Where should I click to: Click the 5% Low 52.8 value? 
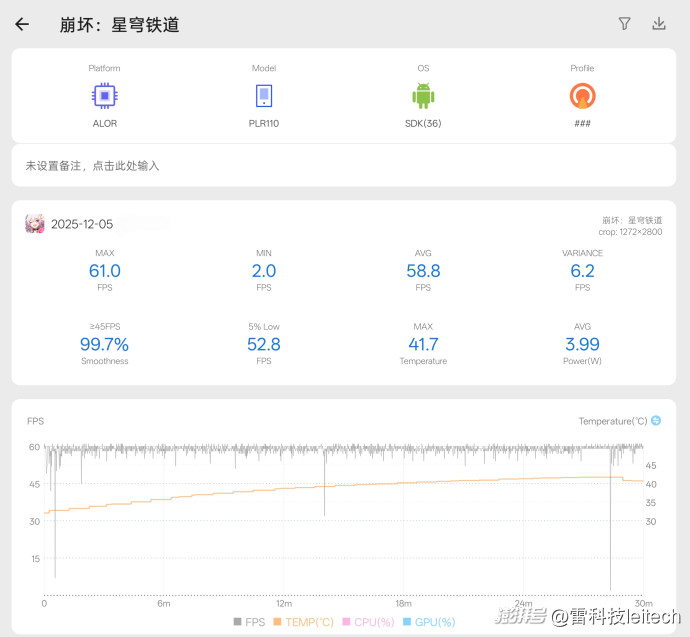click(x=263, y=345)
